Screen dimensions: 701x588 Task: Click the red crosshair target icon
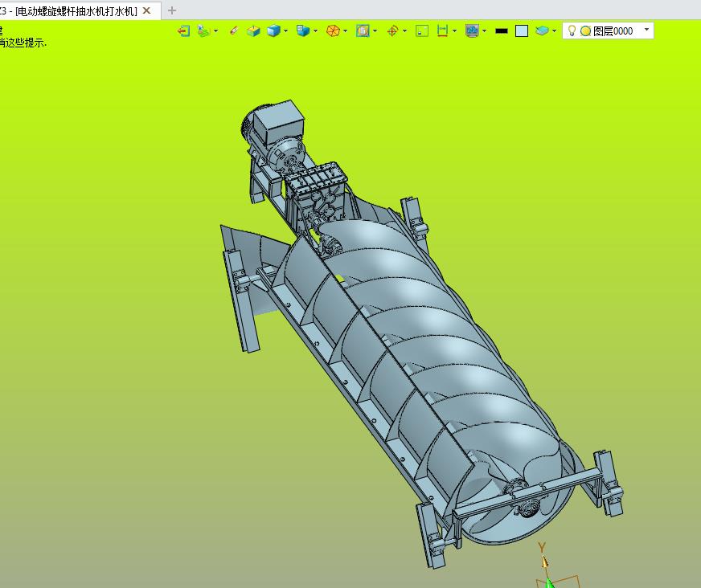[x=392, y=31]
